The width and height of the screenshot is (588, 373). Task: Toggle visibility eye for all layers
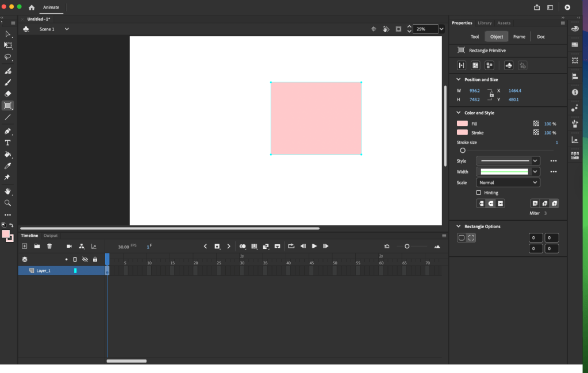pos(85,260)
